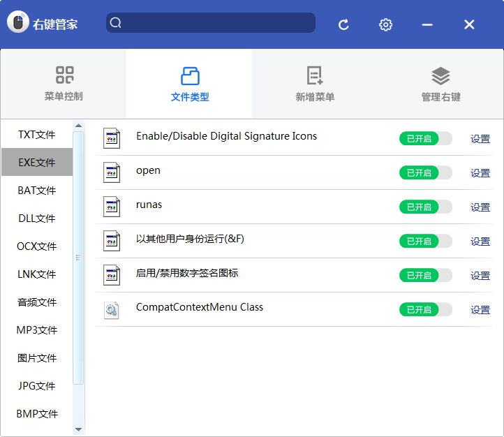504x437 pixels.
Task: Open 设置 for Enable/Disable Digital Signature Icons
Action: pyautogui.click(x=480, y=139)
